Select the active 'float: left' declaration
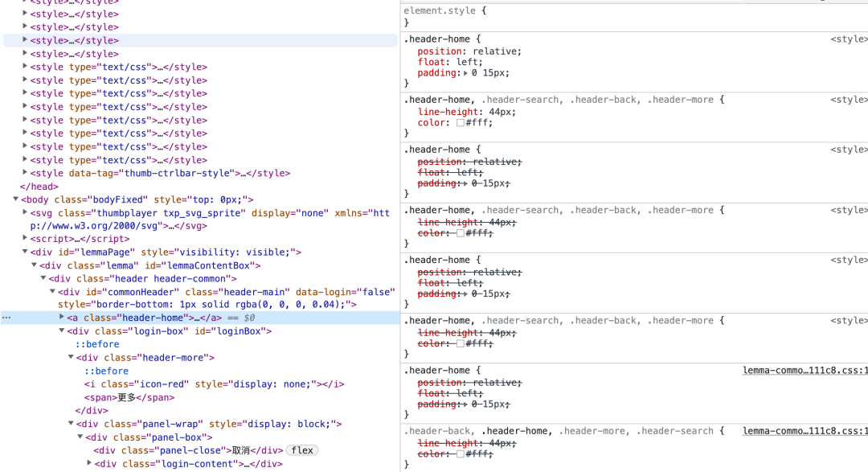Image resolution: width=868 pixels, height=472 pixels. point(450,62)
